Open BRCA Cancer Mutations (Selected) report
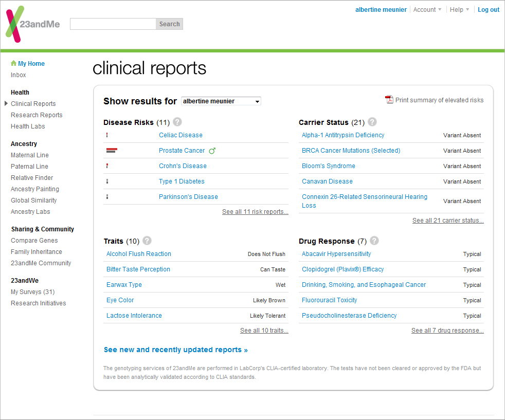Viewport: 505px width, 420px height. coord(351,150)
